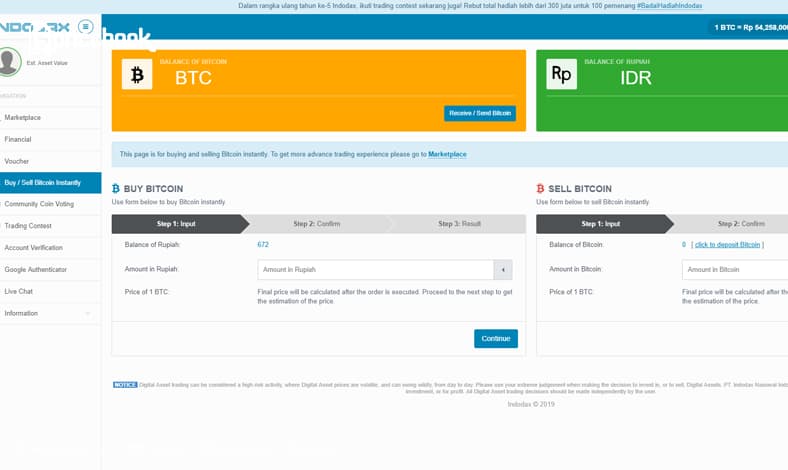Click the Bitcoin icon in the orange card
The height and width of the screenshot is (470, 788).
[x=137, y=74]
